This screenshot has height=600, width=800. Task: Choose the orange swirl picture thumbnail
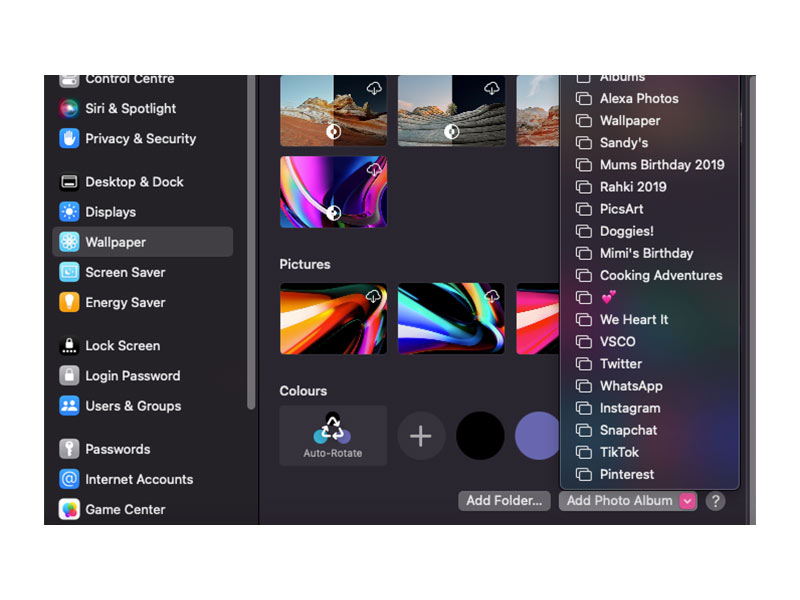point(333,319)
